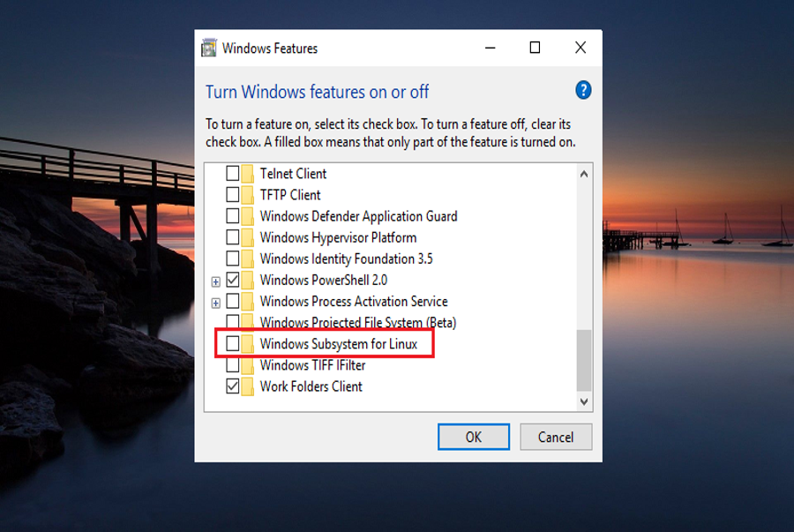Click folder icon beside Windows TIFF IFilter
This screenshot has height=532, width=794.
(247, 365)
